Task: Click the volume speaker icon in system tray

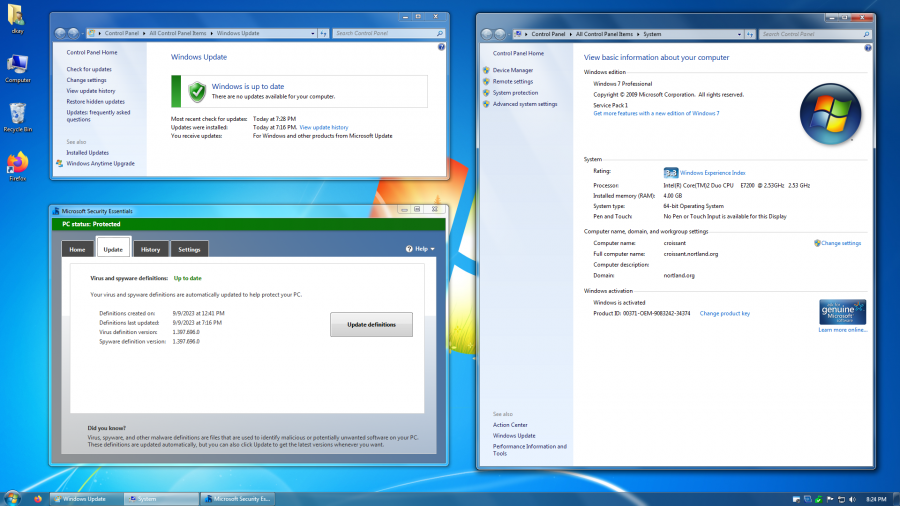Action: coord(850,498)
